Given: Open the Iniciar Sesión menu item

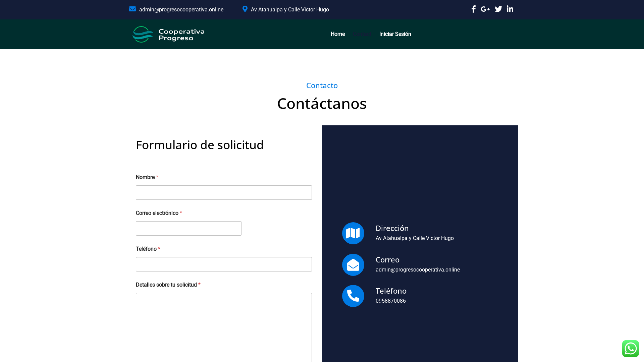Looking at the screenshot, I should 395,34.
